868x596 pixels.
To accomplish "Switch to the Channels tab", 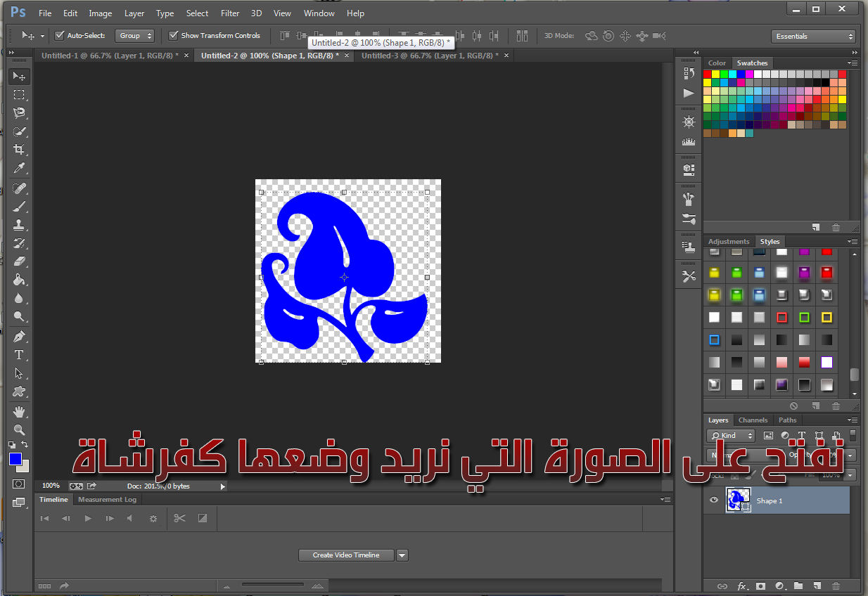I will pos(753,420).
